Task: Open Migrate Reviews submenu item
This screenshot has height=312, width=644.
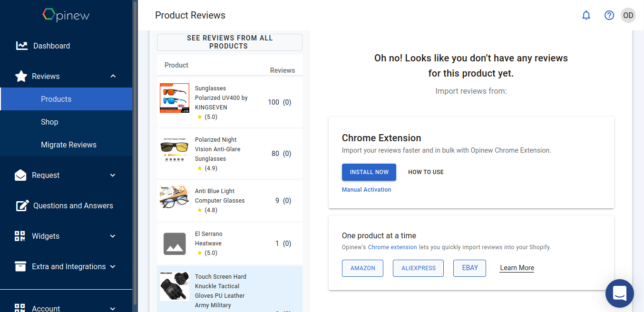Action: 66,145
